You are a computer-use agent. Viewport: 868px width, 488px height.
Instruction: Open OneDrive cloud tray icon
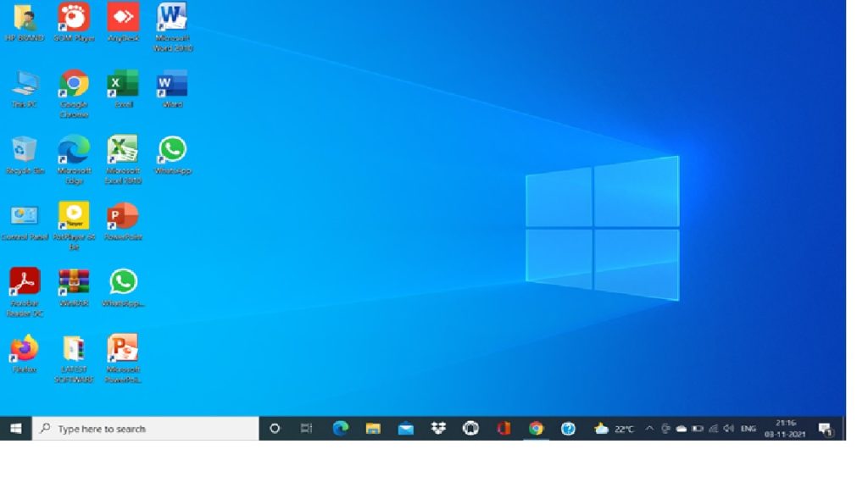coord(682,429)
